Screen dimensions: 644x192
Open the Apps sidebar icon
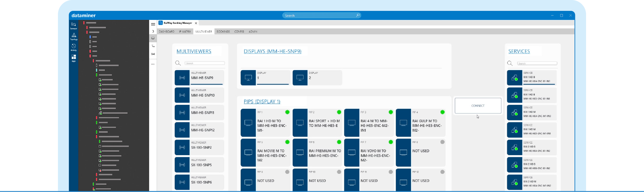point(73,58)
